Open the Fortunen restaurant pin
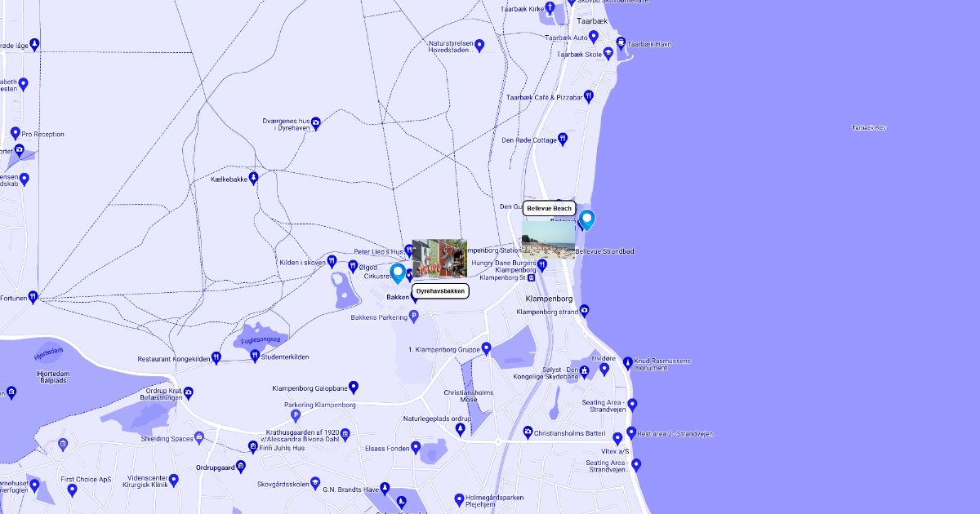 point(33,297)
